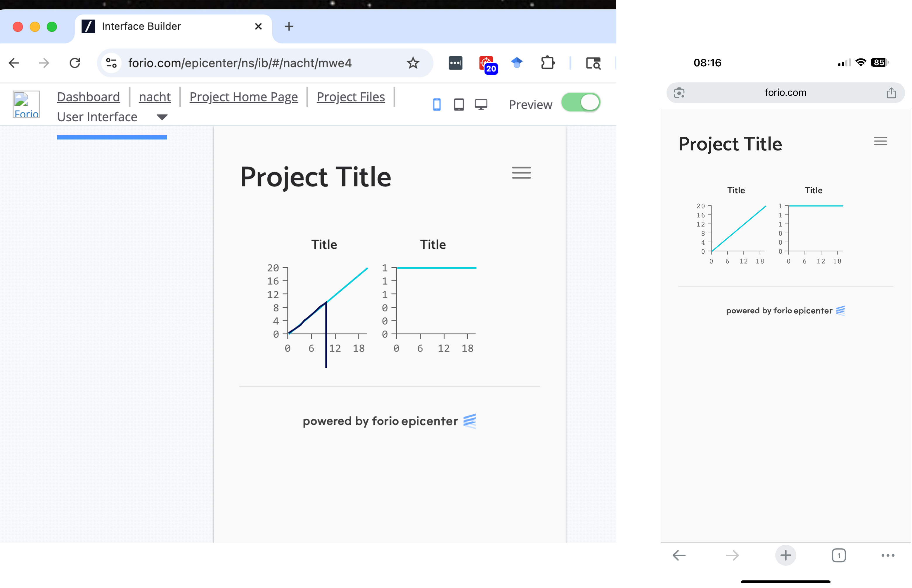Tap the share icon in phone address bar
The width and height of the screenshot is (912, 588).
coord(891,93)
